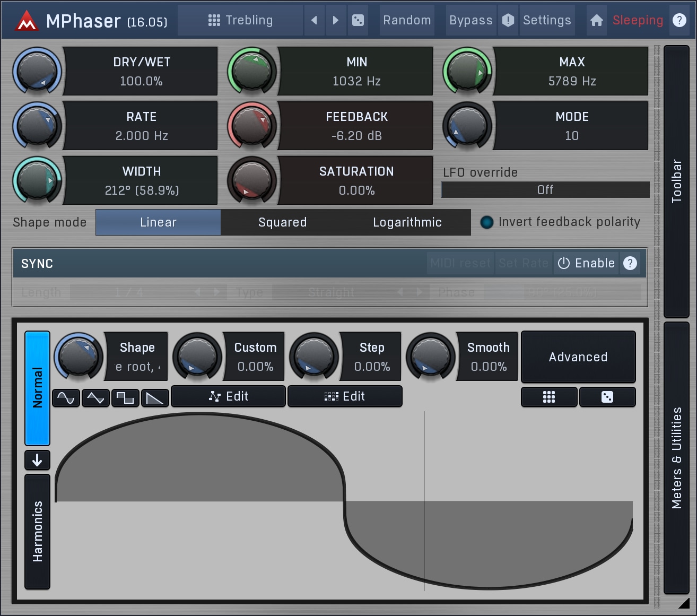Click the SATURATION knob
Image resolution: width=697 pixels, height=616 pixels.
(x=252, y=180)
